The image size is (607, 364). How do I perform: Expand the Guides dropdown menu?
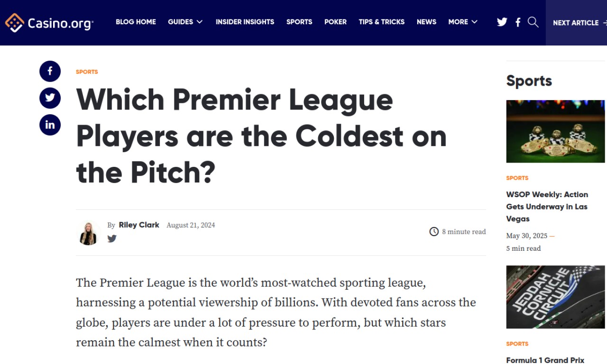(185, 22)
